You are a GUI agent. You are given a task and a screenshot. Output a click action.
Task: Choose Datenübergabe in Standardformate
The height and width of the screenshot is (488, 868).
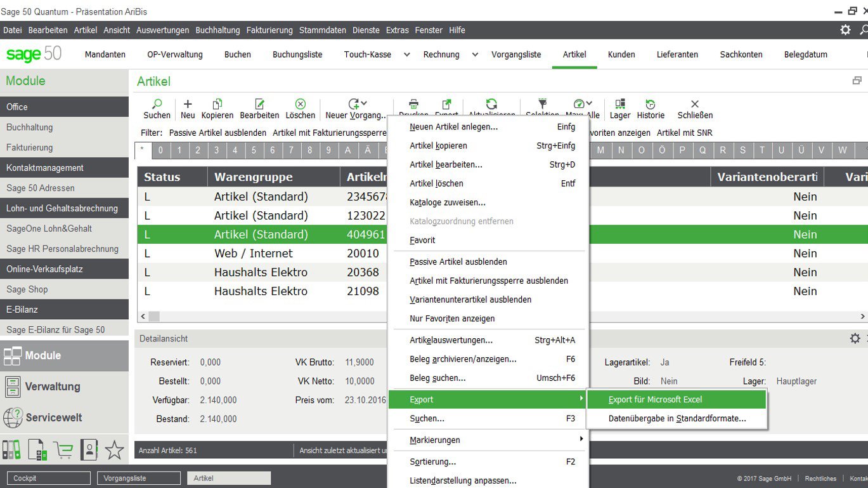[677, 419]
